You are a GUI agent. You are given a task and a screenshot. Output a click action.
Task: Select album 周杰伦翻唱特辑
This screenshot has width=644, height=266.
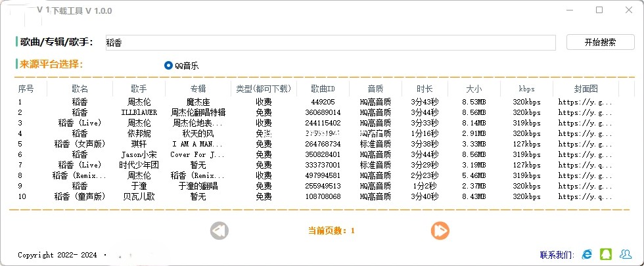(x=198, y=112)
